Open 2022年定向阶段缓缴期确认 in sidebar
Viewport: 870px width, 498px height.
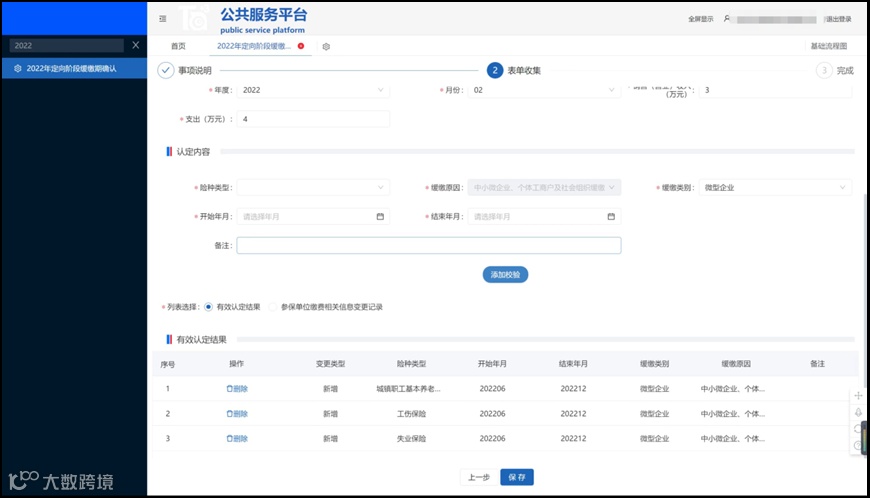click(x=74, y=68)
